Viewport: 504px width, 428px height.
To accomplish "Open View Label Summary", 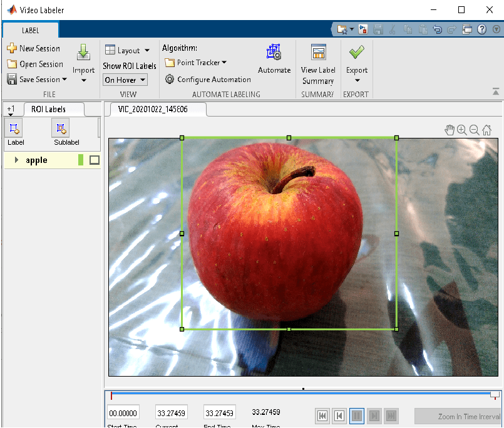I will 318,53.
